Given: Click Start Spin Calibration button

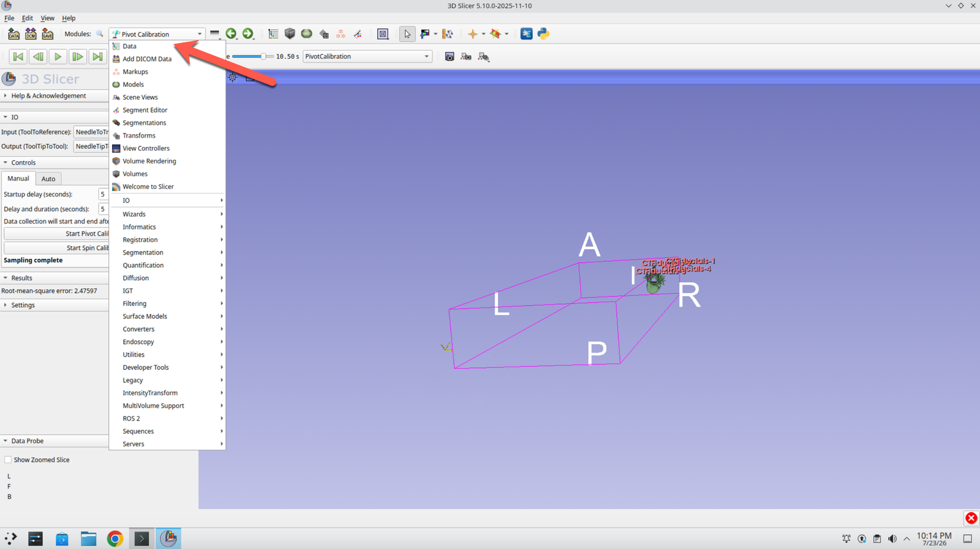Looking at the screenshot, I should (x=56, y=248).
